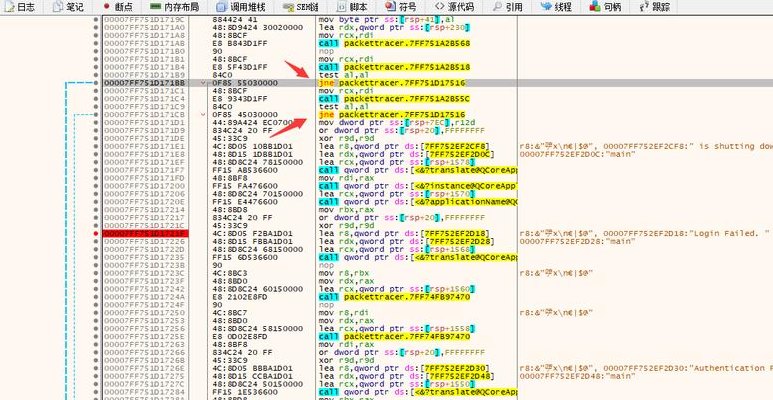
Task: Toggle breakpoint dot at address 00007FF751D17284
Action: click(96, 392)
